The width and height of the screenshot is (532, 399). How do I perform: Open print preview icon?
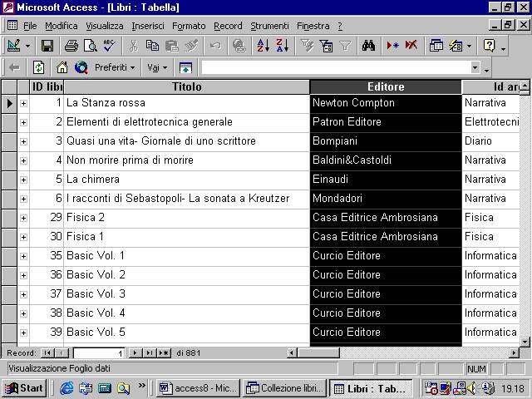[91, 46]
